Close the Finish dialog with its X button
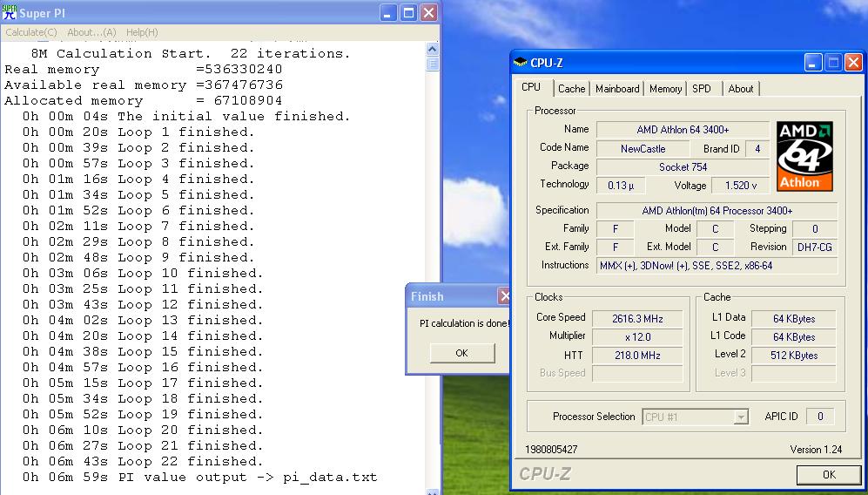Viewport: 868px width, 495px height. click(x=504, y=296)
